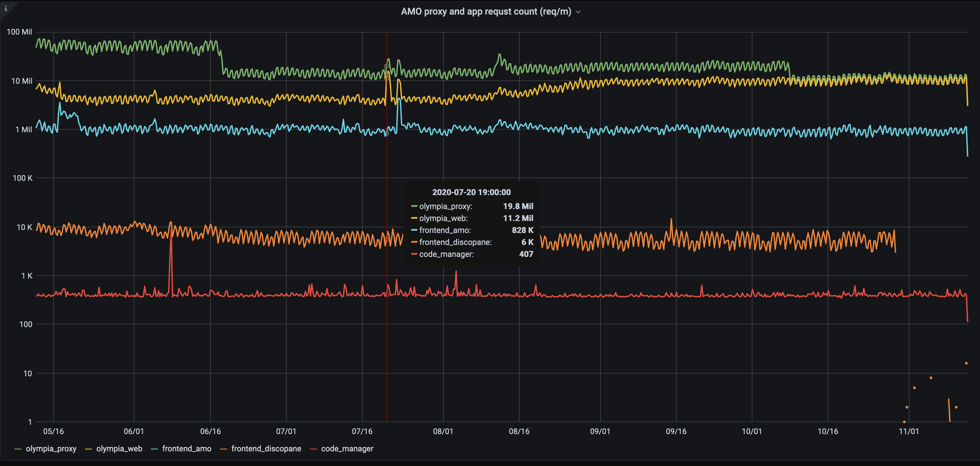Toggle frontend_amo series in legend
Image resolution: width=980 pixels, height=466 pixels.
tap(186, 448)
